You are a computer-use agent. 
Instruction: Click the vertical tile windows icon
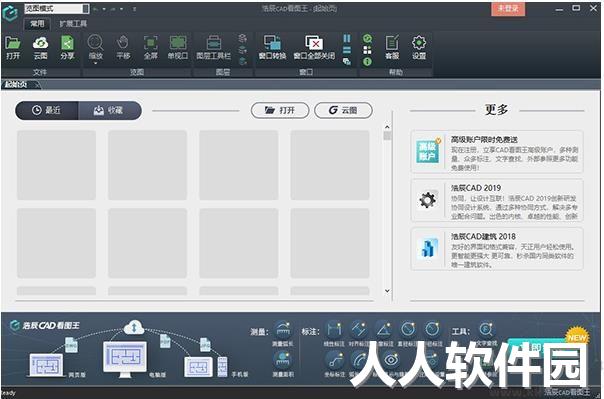347,38
